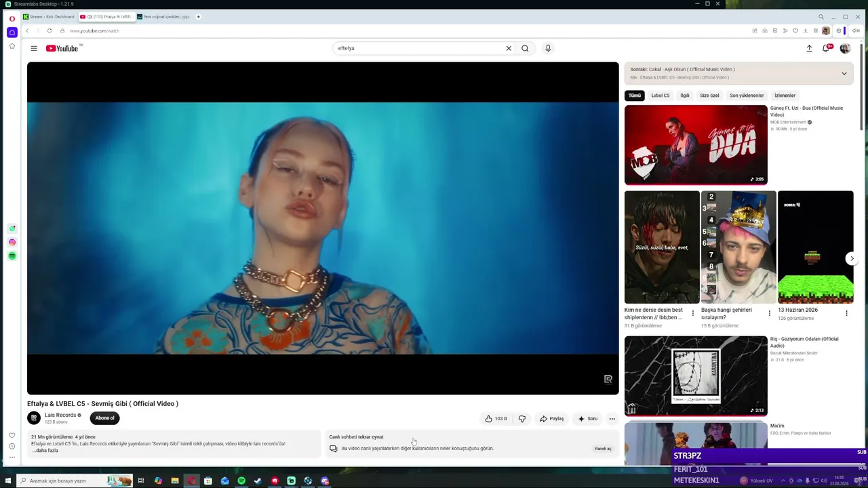Open Opera sidebar history clock icon

tap(12, 446)
